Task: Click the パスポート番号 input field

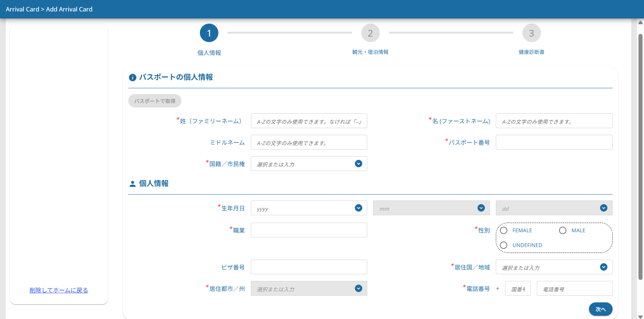Action: click(553, 142)
